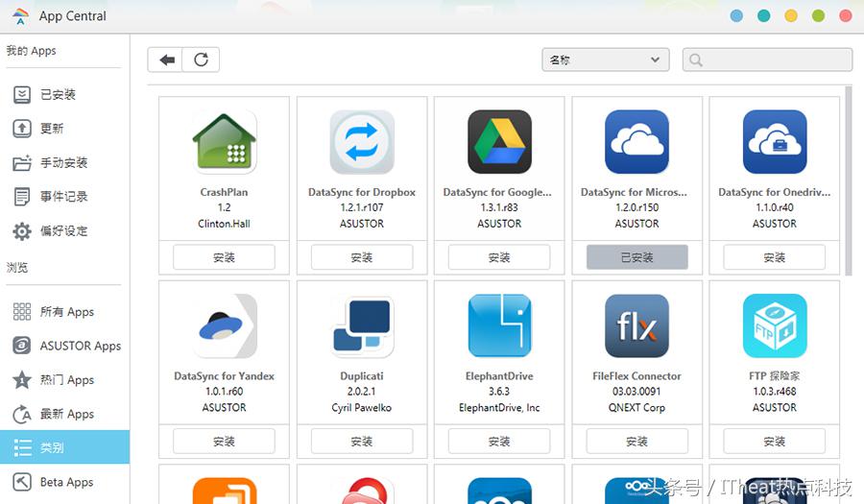Click the green window control dot
This screenshot has width=864, height=504.
[x=818, y=16]
